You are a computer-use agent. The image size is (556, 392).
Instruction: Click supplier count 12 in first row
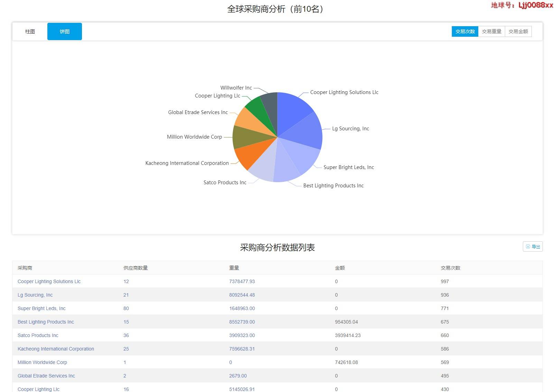point(126,281)
